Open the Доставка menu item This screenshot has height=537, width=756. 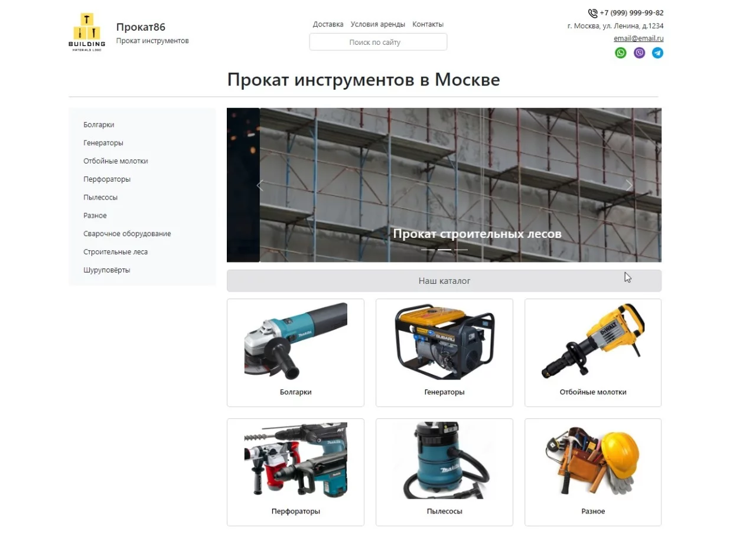tap(328, 24)
